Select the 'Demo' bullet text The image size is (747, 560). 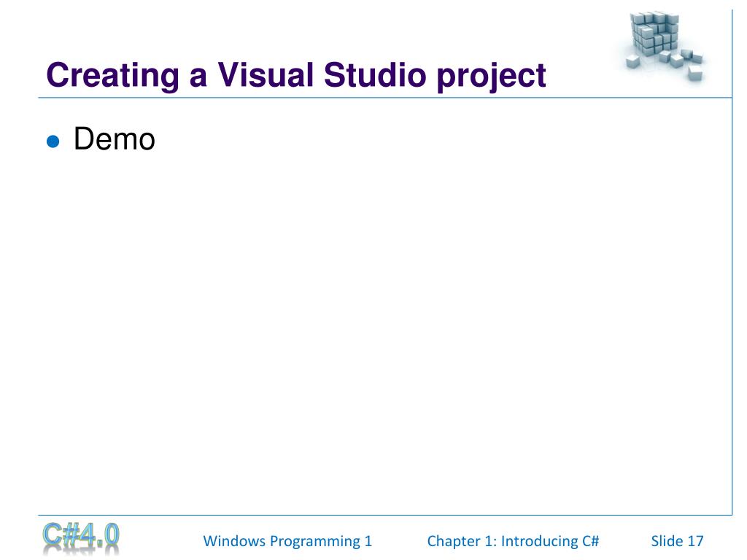115,139
